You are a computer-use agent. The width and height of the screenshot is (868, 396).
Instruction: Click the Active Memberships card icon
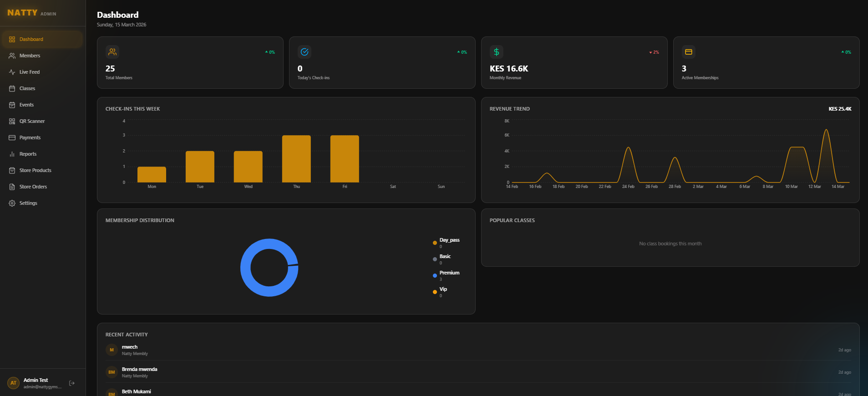(689, 52)
